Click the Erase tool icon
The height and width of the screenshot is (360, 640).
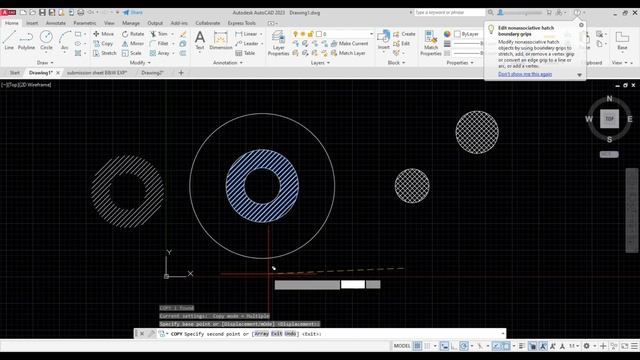183,34
